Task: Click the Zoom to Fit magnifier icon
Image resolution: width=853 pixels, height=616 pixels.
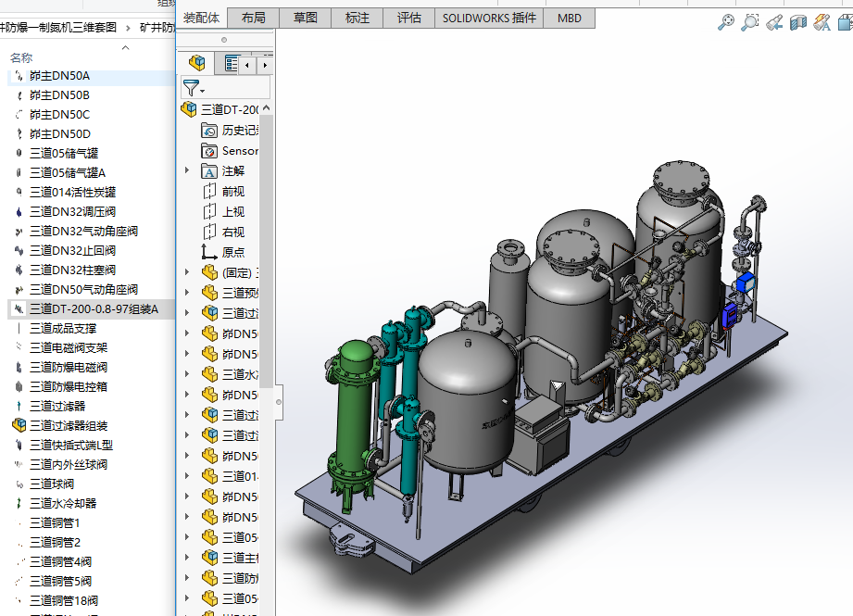Action: click(726, 23)
